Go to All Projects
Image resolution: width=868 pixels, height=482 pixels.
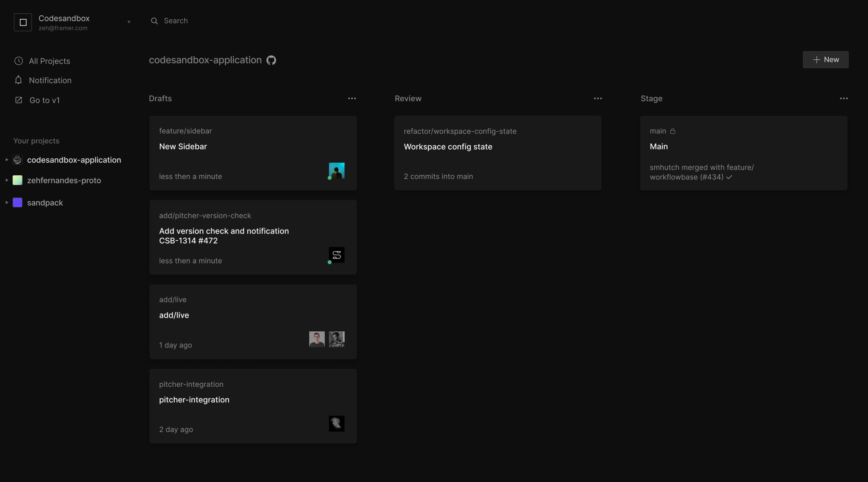pyautogui.click(x=49, y=61)
